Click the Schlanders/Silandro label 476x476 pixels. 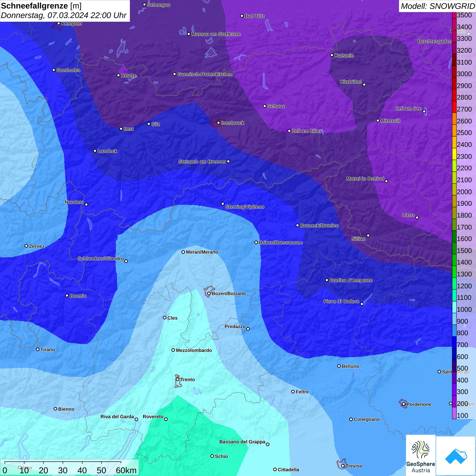pyautogui.click(x=101, y=258)
